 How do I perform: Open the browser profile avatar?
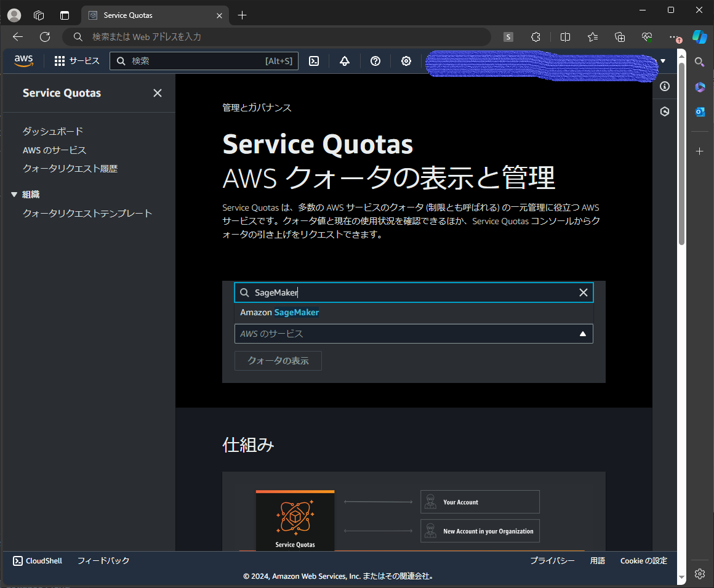[14, 15]
